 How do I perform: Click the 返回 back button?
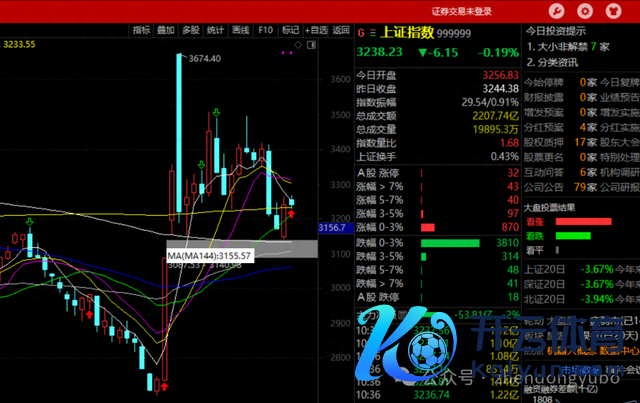pos(341,31)
